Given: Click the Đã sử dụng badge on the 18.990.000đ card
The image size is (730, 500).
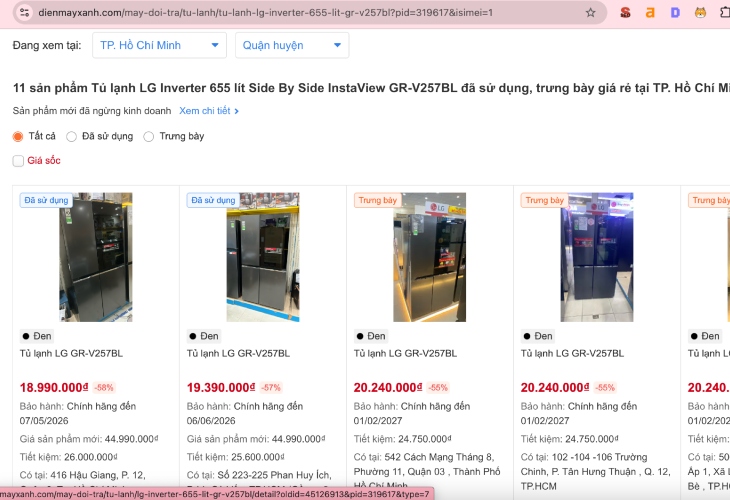Looking at the screenshot, I should (46, 200).
